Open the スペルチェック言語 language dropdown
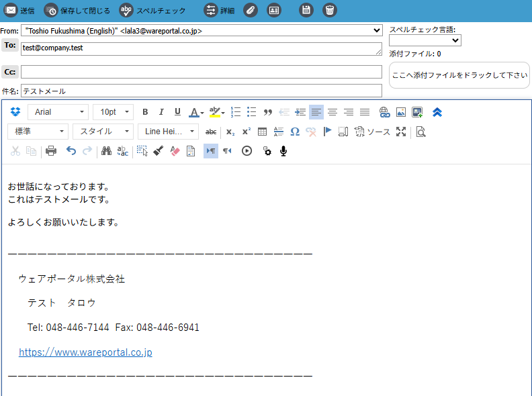The width and height of the screenshot is (532, 396). coord(425,40)
